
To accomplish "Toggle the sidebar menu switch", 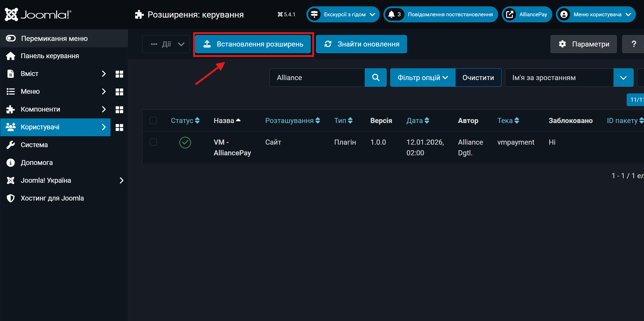I will point(11,38).
